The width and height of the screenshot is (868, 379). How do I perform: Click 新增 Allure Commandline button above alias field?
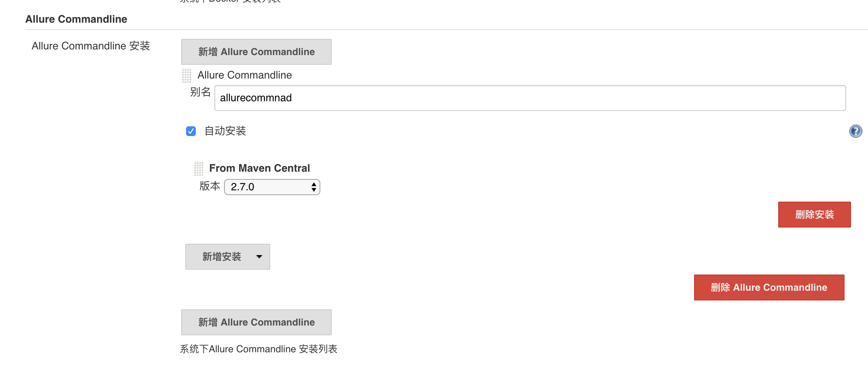256,52
